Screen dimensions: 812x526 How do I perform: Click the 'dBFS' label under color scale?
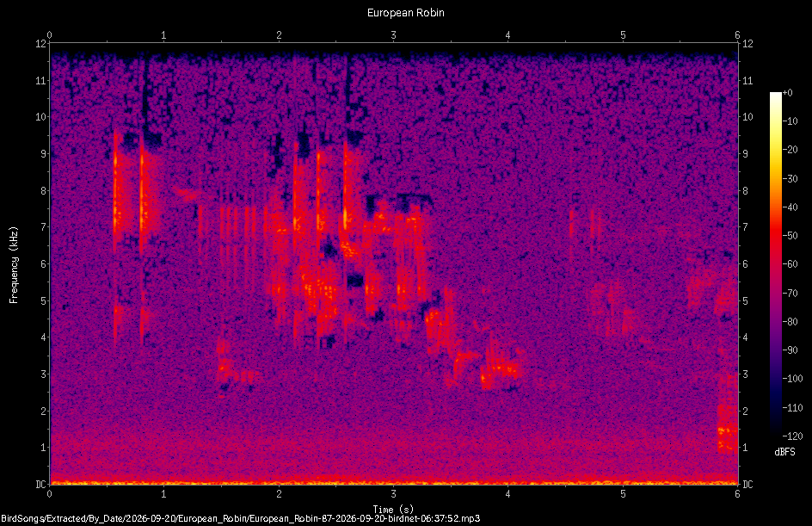click(784, 452)
